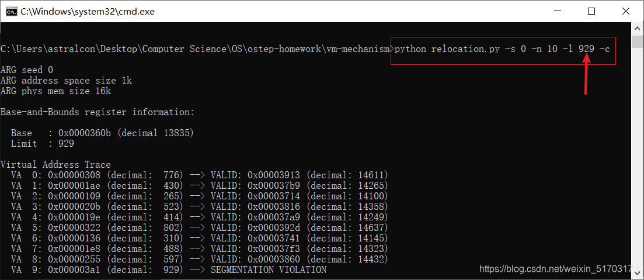The height and width of the screenshot is (280, 644).
Task: Click the 'Virtual Address Trace' heading
Action: (x=56, y=165)
